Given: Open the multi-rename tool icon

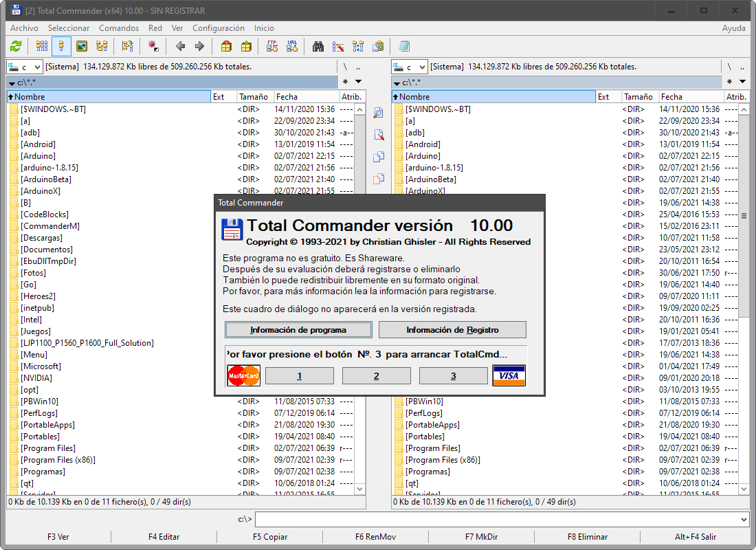Looking at the screenshot, I should click(x=338, y=46).
